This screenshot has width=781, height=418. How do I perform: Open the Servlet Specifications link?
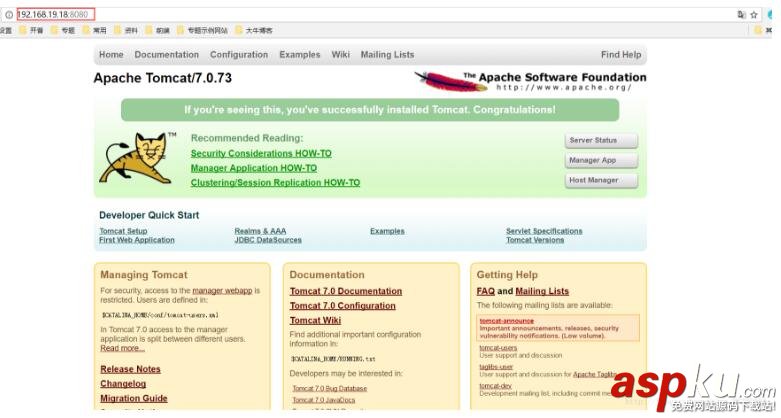pos(544,231)
